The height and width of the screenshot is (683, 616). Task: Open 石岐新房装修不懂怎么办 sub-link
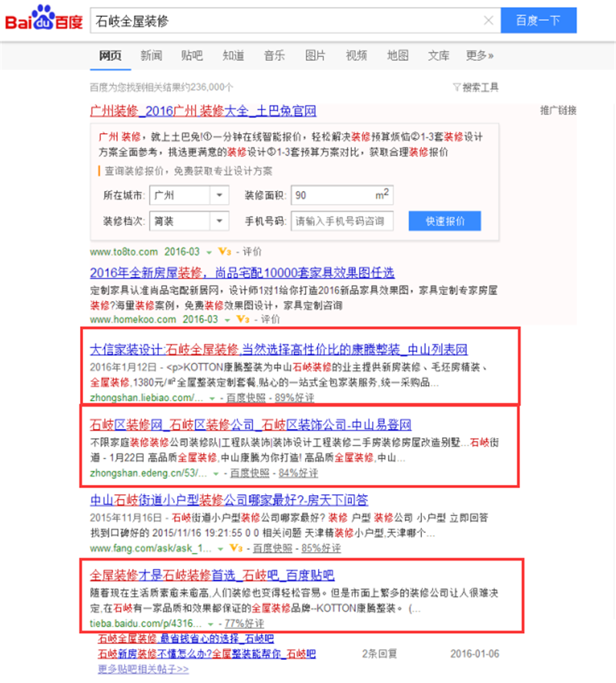point(207,655)
